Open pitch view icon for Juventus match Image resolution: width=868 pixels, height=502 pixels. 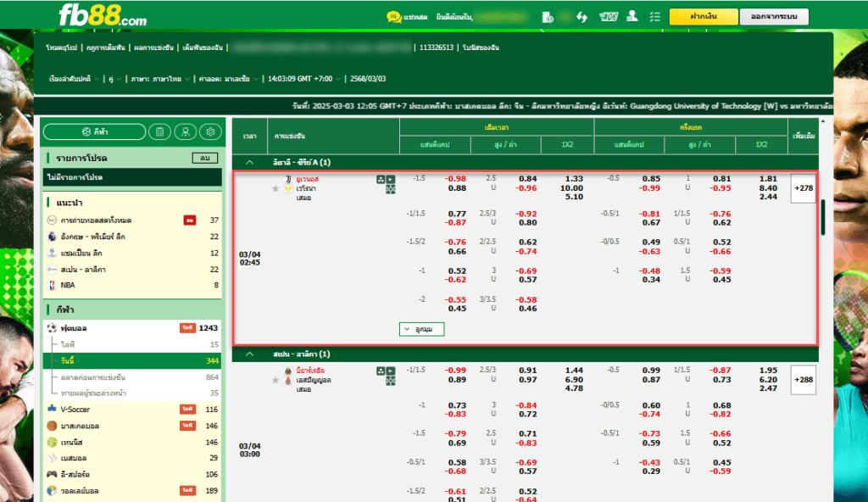[x=391, y=189]
